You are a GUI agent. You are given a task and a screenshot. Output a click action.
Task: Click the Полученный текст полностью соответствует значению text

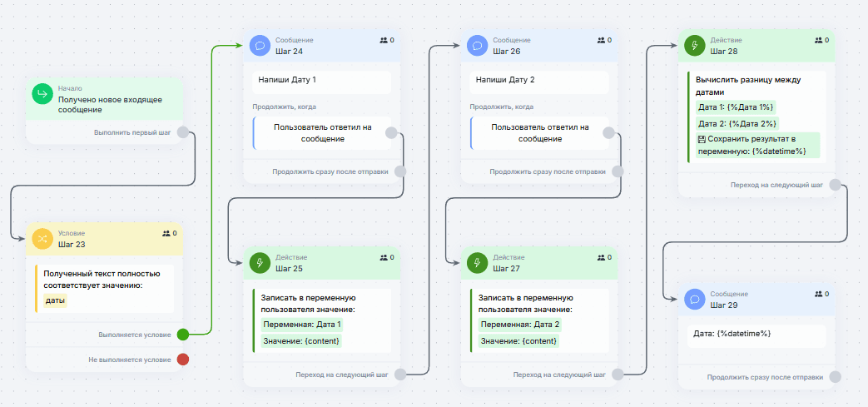pyautogui.click(x=102, y=280)
